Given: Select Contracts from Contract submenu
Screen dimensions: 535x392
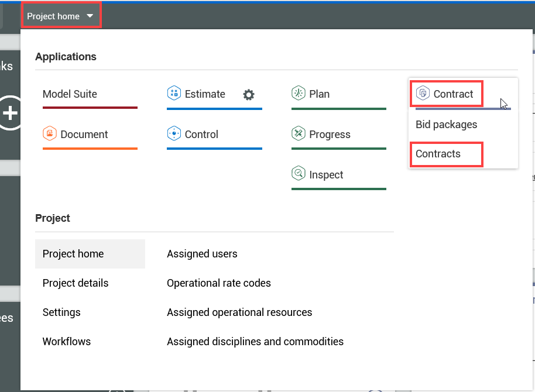Looking at the screenshot, I should point(438,154).
